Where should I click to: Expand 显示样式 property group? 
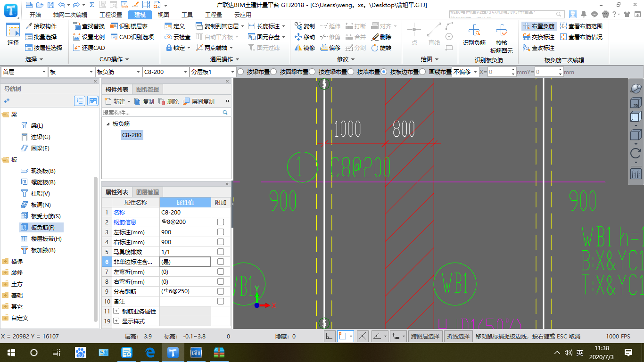pos(116,321)
